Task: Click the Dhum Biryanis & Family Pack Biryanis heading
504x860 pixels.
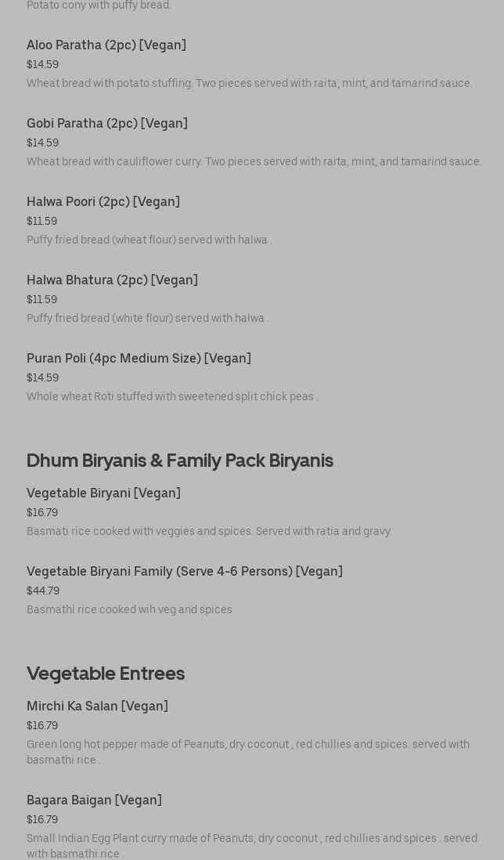Action: (180, 461)
